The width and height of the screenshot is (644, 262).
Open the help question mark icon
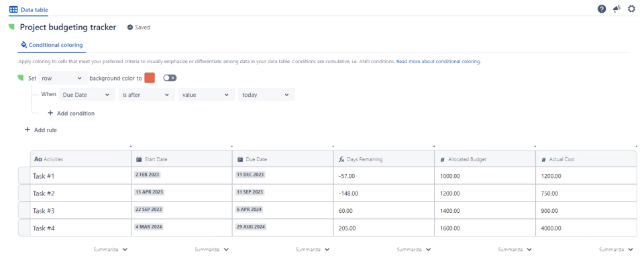point(602,9)
